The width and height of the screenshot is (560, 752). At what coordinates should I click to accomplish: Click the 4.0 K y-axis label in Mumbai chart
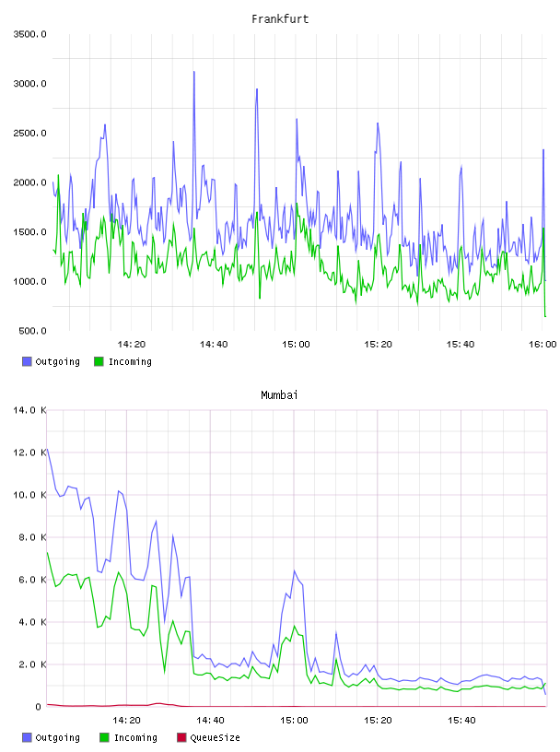click(32, 622)
